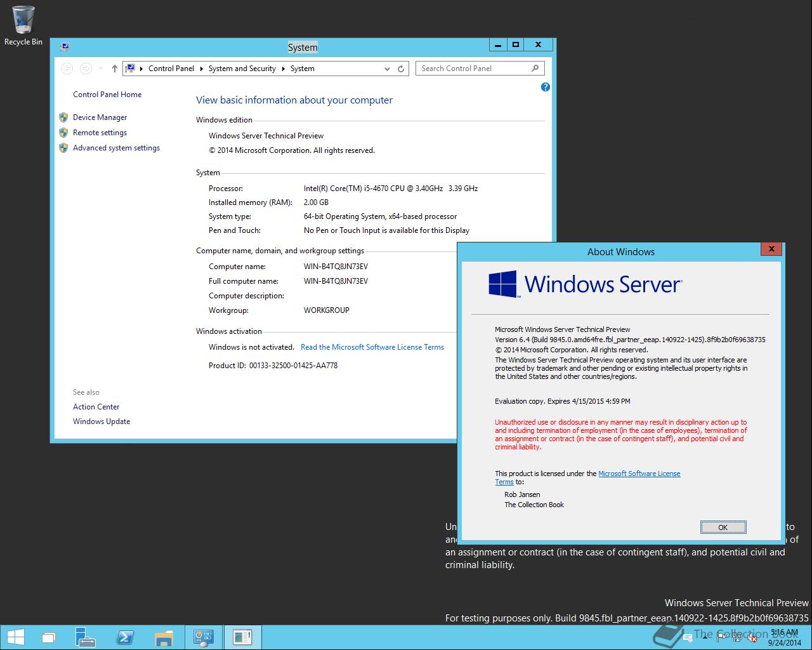The height and width of the screenshot is (650, 812).
Task: Click the search magnifier icon
Action: 535,68
